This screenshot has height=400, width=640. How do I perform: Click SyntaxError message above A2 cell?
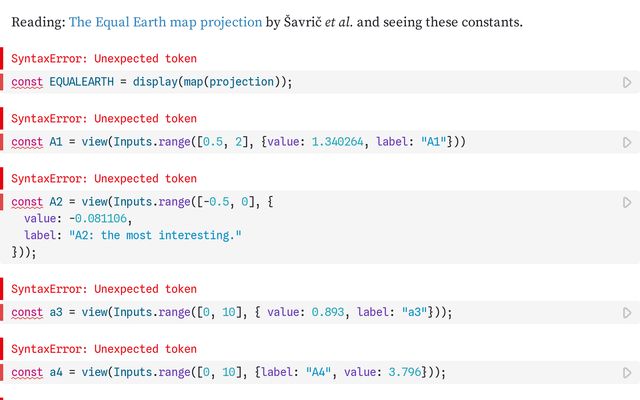[x=104, y=179]
